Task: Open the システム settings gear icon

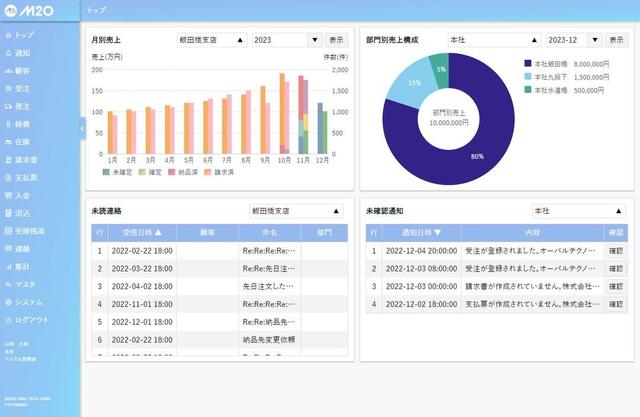Action: [x=9, y=302]
